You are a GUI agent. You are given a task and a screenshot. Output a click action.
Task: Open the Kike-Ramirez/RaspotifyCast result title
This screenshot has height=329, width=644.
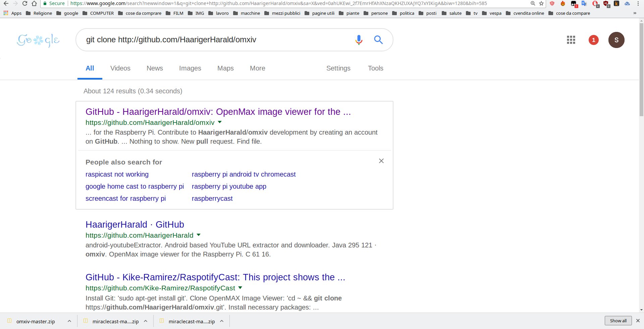pos(215,277)
